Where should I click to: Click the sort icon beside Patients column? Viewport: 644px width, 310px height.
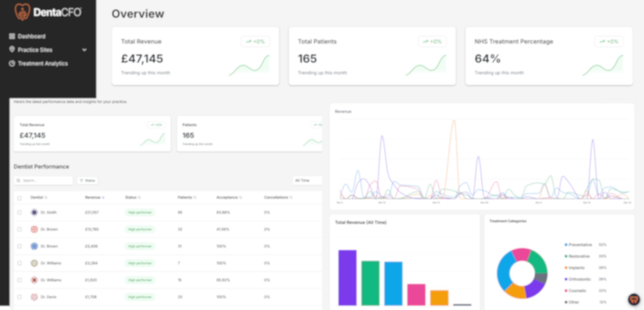click(195, 198)
